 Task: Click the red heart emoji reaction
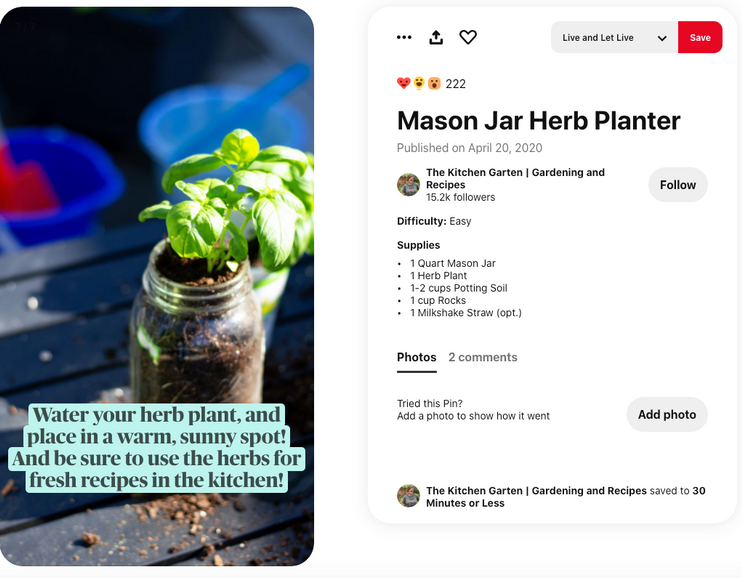404,83
